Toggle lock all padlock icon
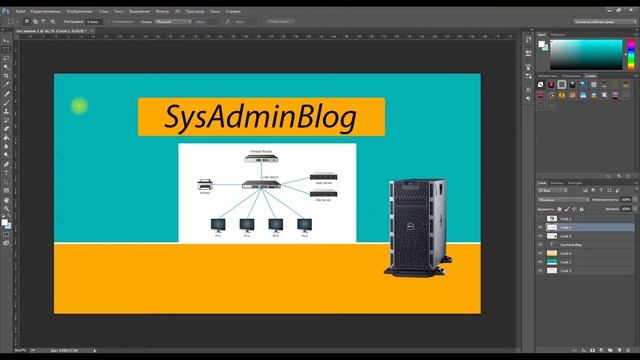 click(582, 209)
